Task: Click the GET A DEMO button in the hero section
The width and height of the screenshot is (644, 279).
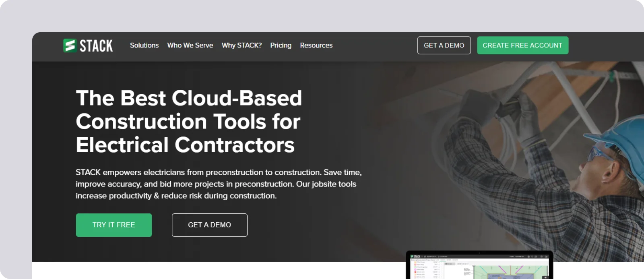Action: click(x=209, y=225)
